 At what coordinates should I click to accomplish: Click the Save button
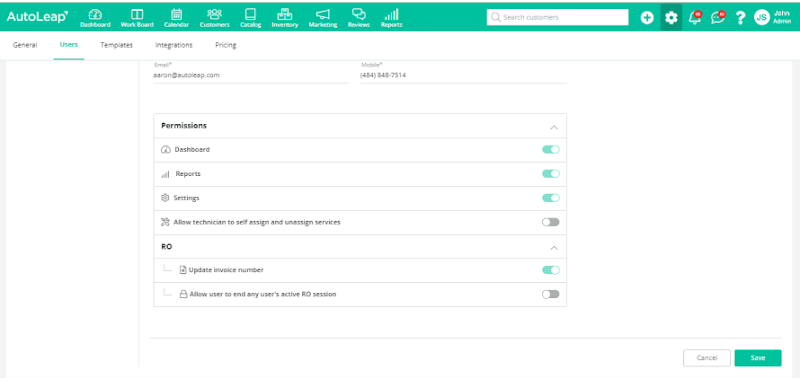[758, 358]
